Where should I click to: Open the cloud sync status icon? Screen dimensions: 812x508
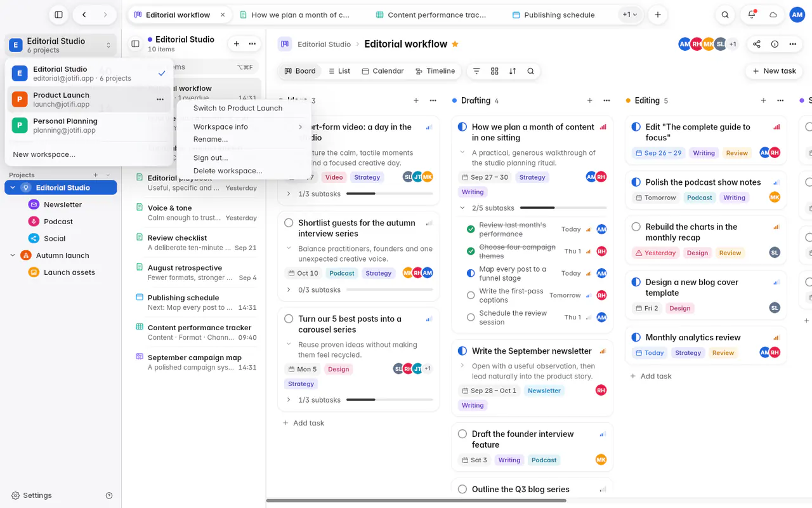[773, 15]
